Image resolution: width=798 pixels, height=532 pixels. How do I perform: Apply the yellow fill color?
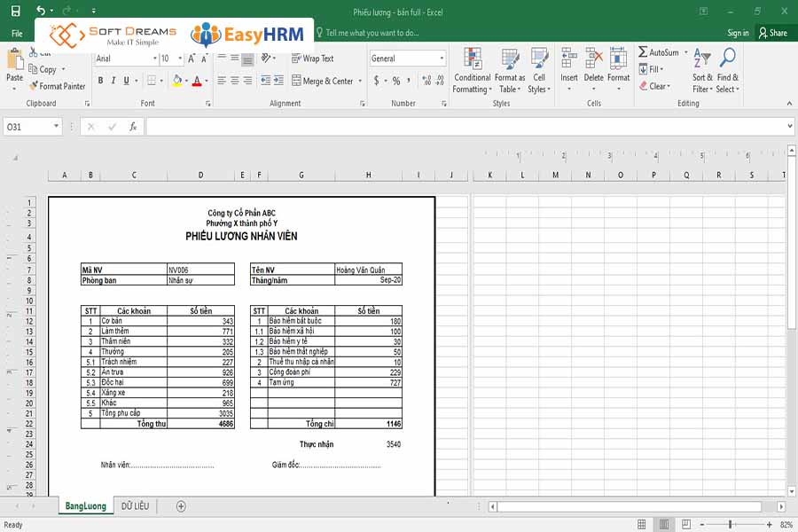(177, 81)
